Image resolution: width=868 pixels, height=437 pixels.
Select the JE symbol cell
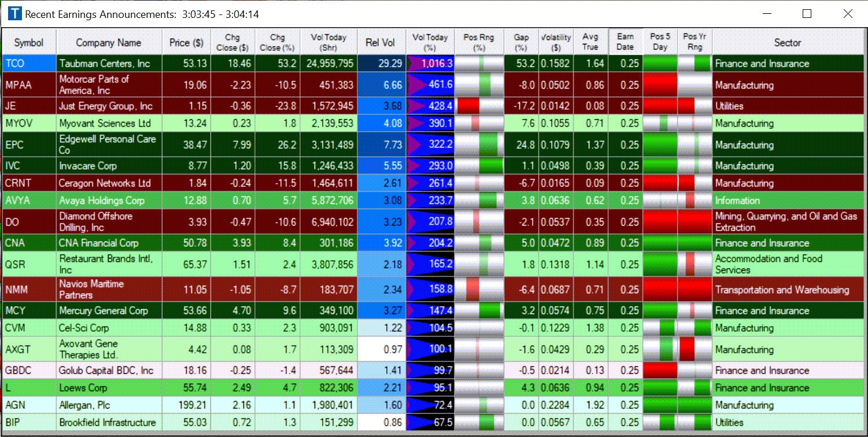click(x=29, y=106)
